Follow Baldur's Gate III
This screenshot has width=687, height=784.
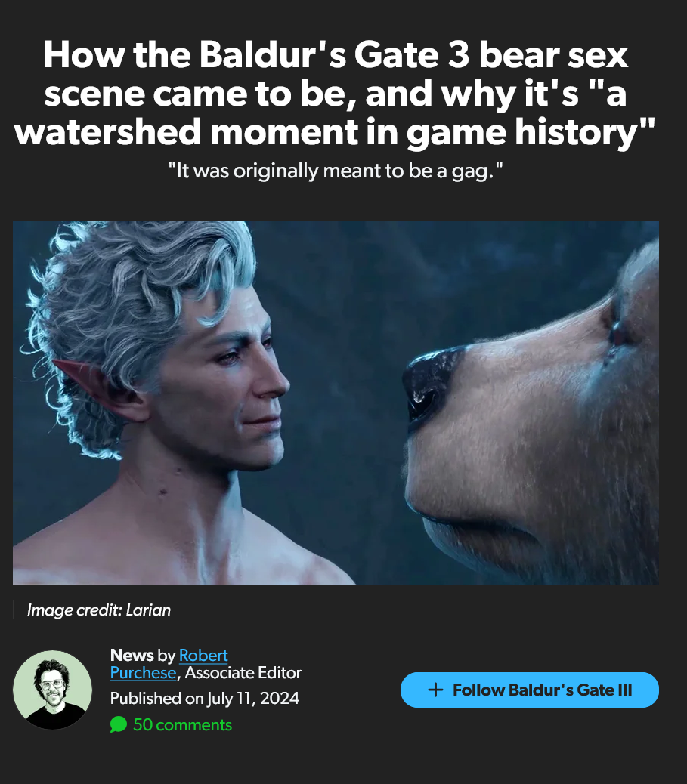(x=529, y=690)
